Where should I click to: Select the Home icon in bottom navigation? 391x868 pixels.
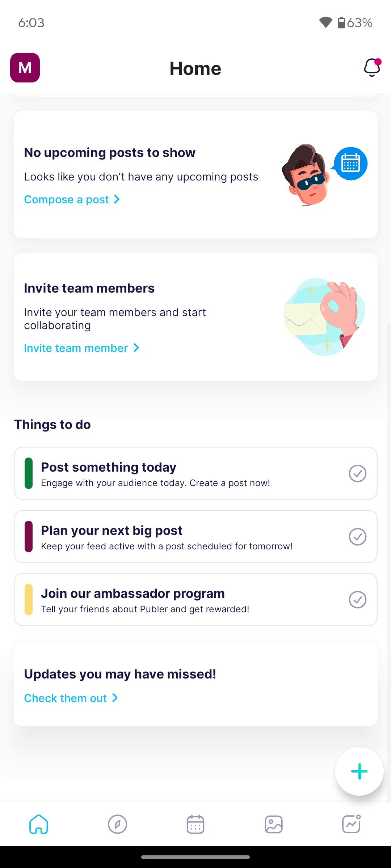click(x=39, y=824)
